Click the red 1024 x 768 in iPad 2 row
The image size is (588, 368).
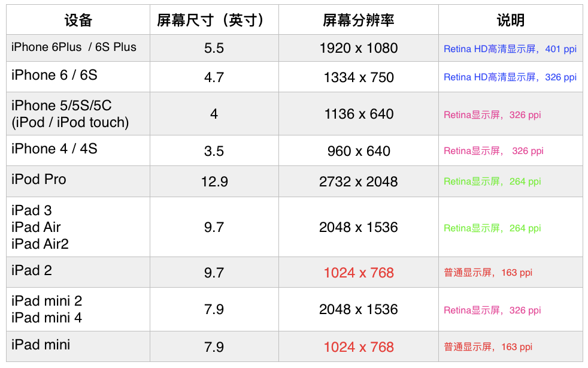click(358, 273)
